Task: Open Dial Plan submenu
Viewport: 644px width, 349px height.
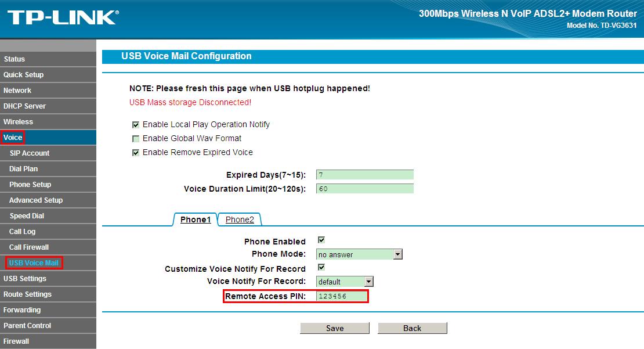Action: 48,168
